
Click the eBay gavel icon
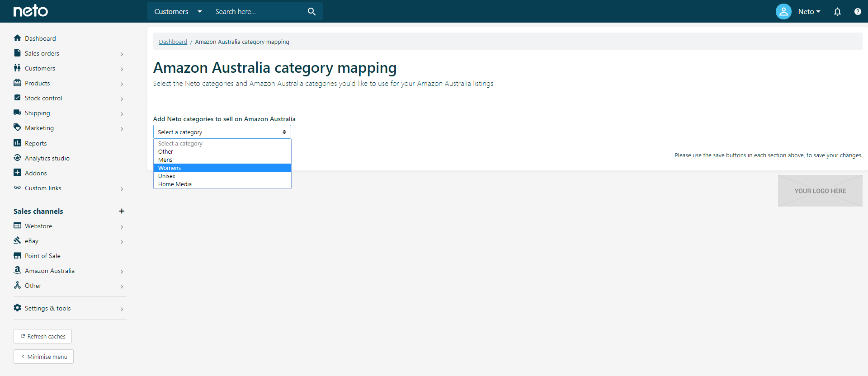coord(17,240)
